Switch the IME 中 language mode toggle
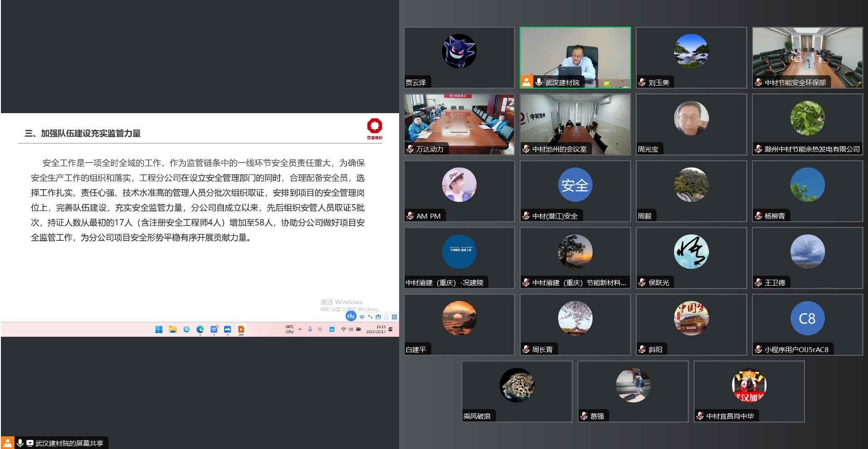 (362, 317)
